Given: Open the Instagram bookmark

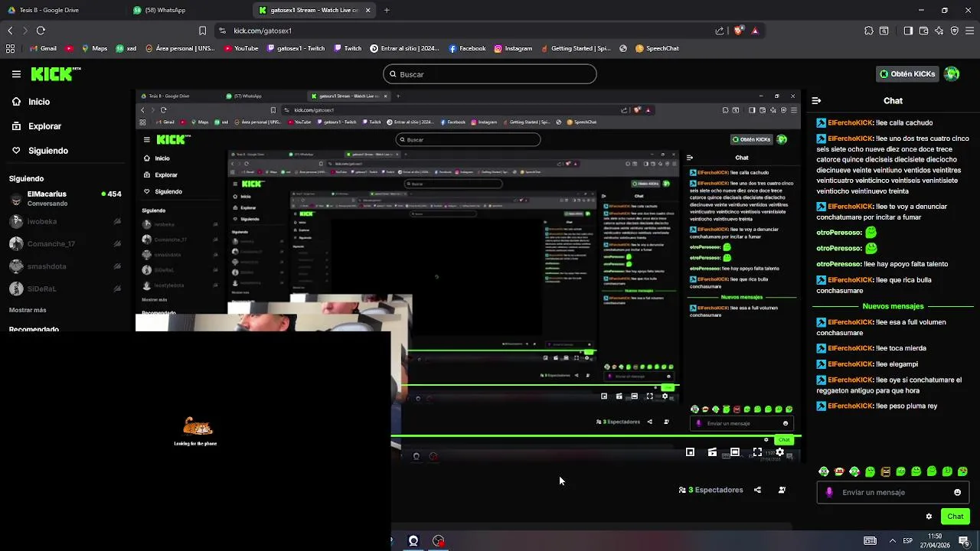Looking at the screenshot, I should point(513,48).
